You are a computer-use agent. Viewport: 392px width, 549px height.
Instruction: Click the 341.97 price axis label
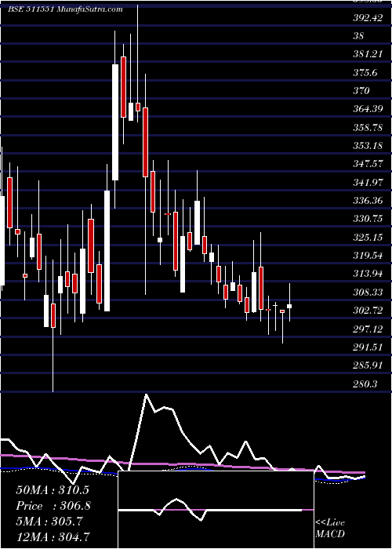368,182
